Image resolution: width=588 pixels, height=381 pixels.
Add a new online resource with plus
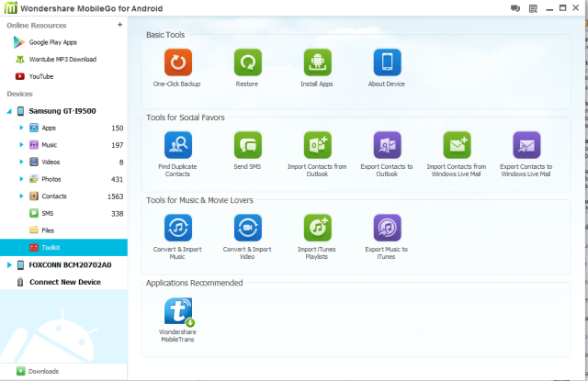(x=120, y=25)
